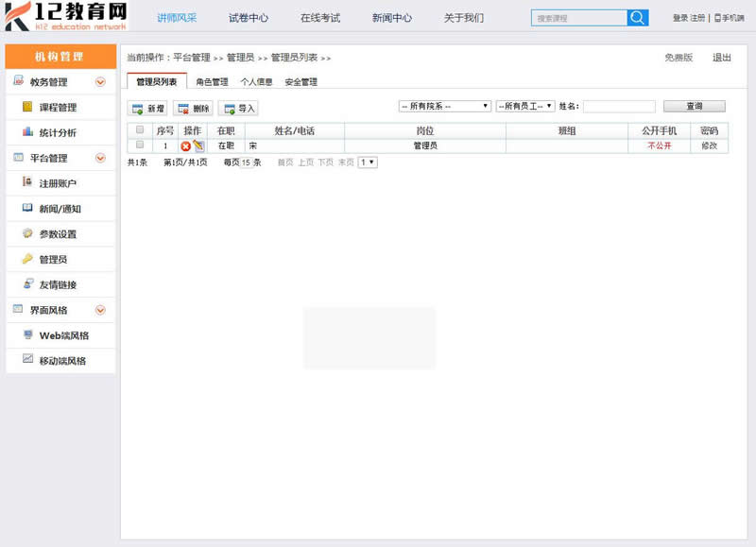Click the edit pencil icon in row 1
The image size is (756, 547).
pyautogui.click(x=198, y=146)
